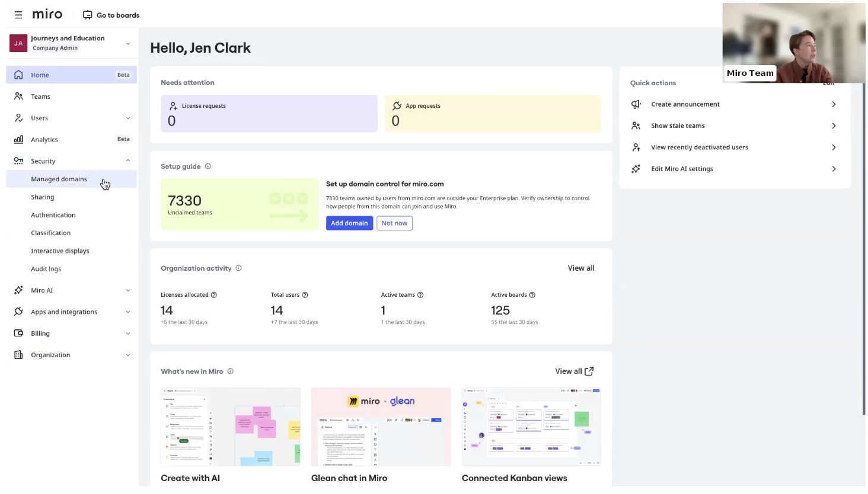Click the Edit Miro AI settings sparkle icon
This screenshot has height=494, width=868.
pyautogui.click(x=636, y=169)
